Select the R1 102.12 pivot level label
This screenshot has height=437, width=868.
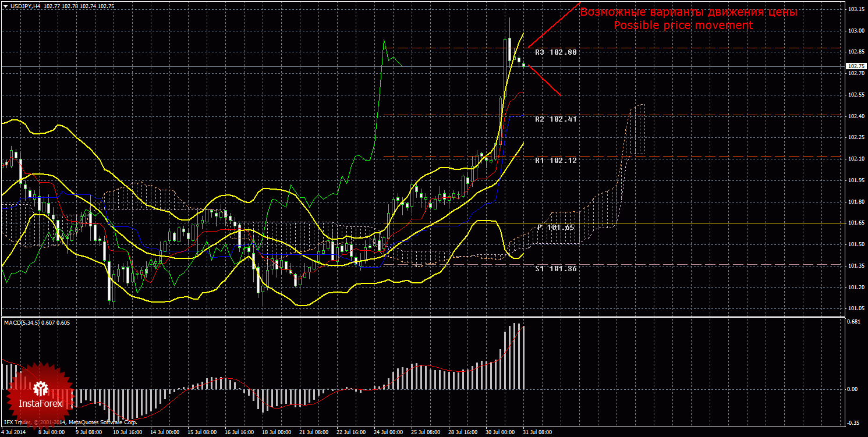[556, 160]
